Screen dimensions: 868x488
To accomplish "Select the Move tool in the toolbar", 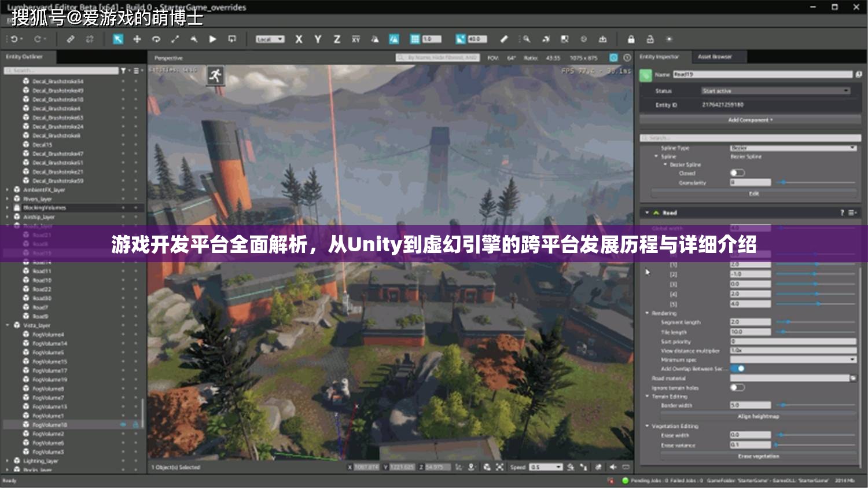I will click(x=137, y=39).
